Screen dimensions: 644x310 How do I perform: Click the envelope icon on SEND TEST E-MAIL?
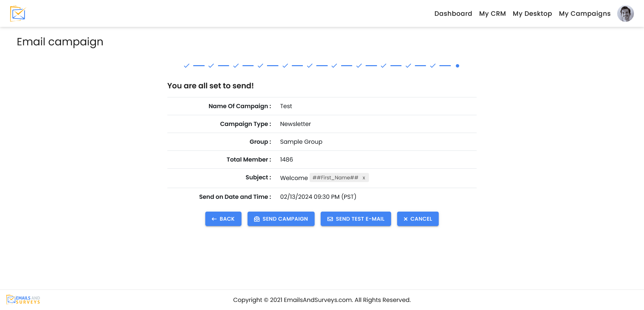point(330,219)
